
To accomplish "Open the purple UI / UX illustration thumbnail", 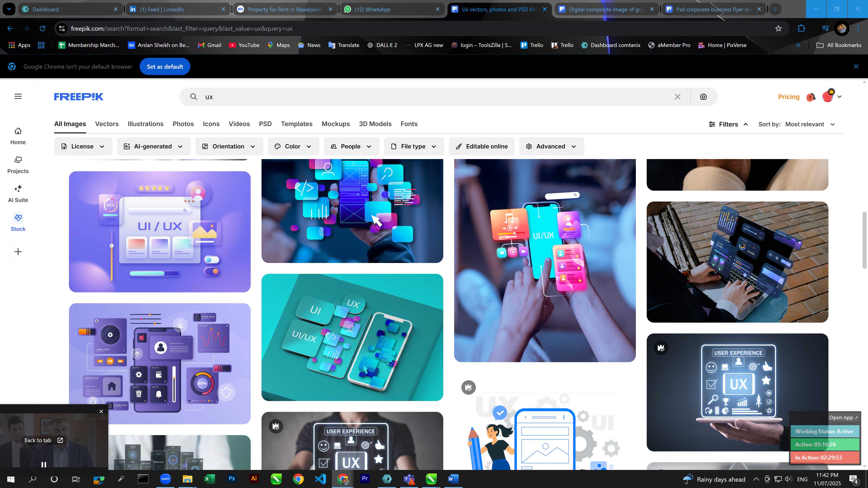I will click(x=160, y=232).
